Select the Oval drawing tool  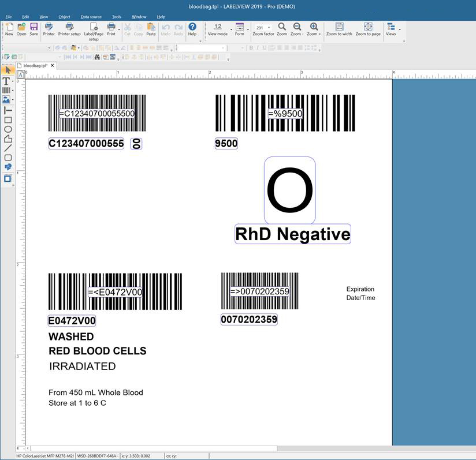(8, 129)
